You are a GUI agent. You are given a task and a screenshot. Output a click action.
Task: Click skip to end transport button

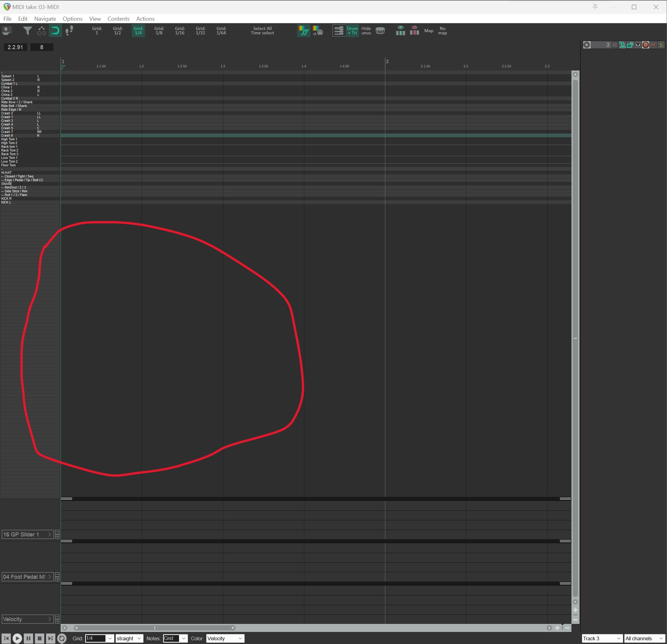point(50,638)
